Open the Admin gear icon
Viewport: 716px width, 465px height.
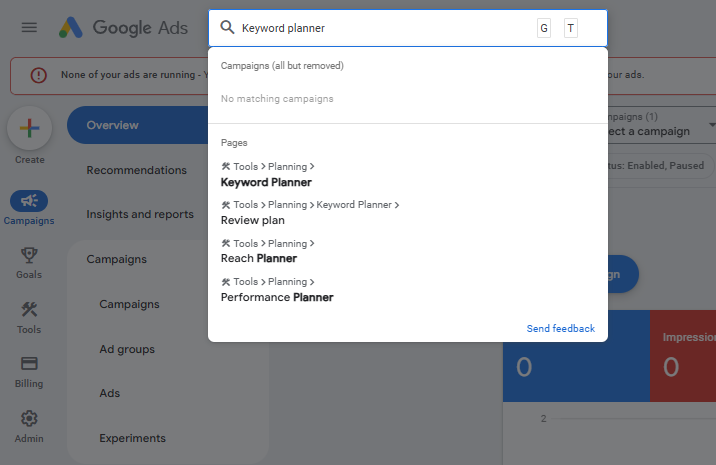point(29,419)
